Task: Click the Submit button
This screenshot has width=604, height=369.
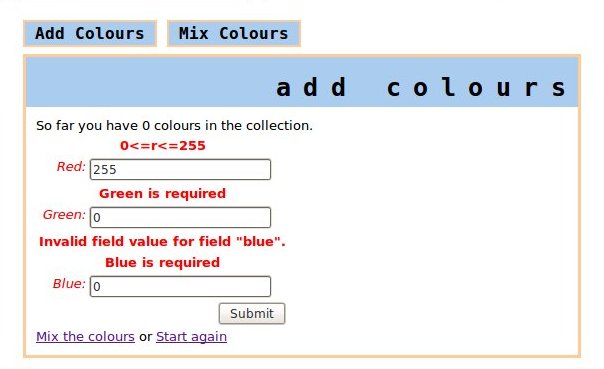Action: (x=252, y=314)
